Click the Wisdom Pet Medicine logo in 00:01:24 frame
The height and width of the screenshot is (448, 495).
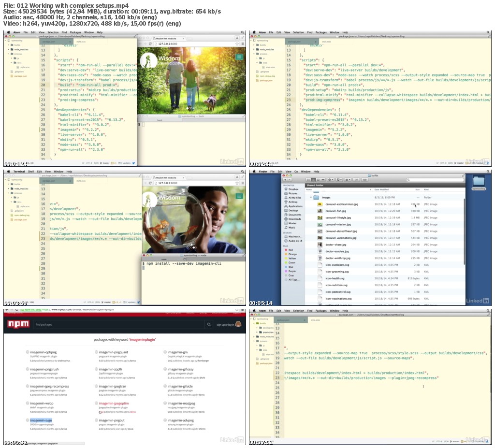tap(160, 60)
